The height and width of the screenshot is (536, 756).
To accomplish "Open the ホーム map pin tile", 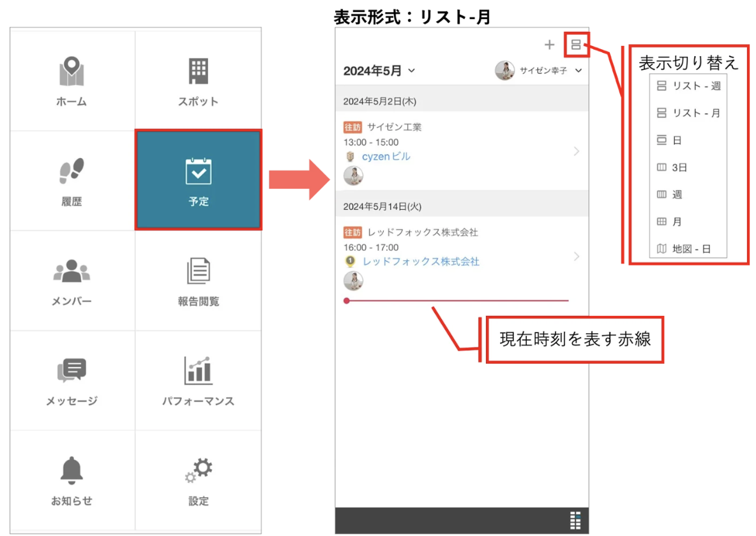I will 72,81.
